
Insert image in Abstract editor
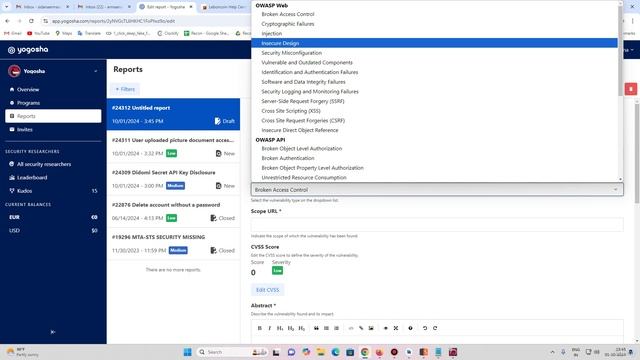371,328
